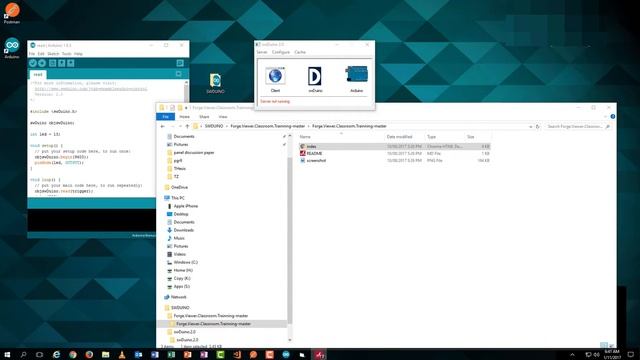640x360 pixels.
Task: Open Task View from the taskbar
Action: tap(39, 354)
